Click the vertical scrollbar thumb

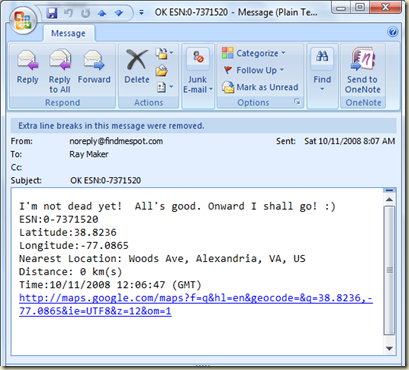389,270
